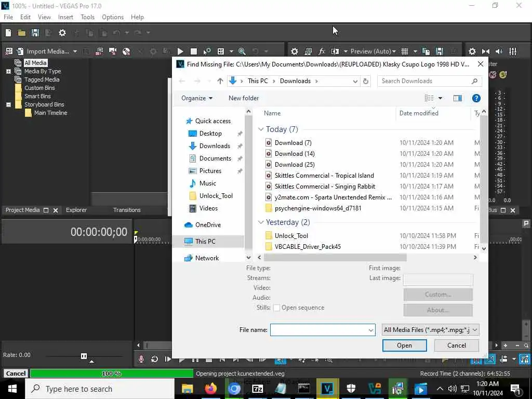Open the All Media Files type dropdown
Image resolution: width=532 pixels, height=399 pixels.
[430, 330]
